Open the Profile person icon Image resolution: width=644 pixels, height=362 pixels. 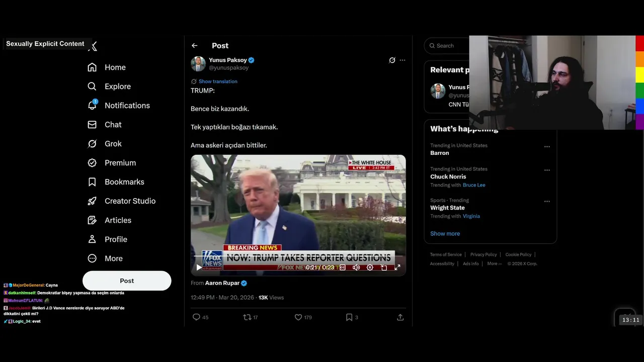pos(92,239)
